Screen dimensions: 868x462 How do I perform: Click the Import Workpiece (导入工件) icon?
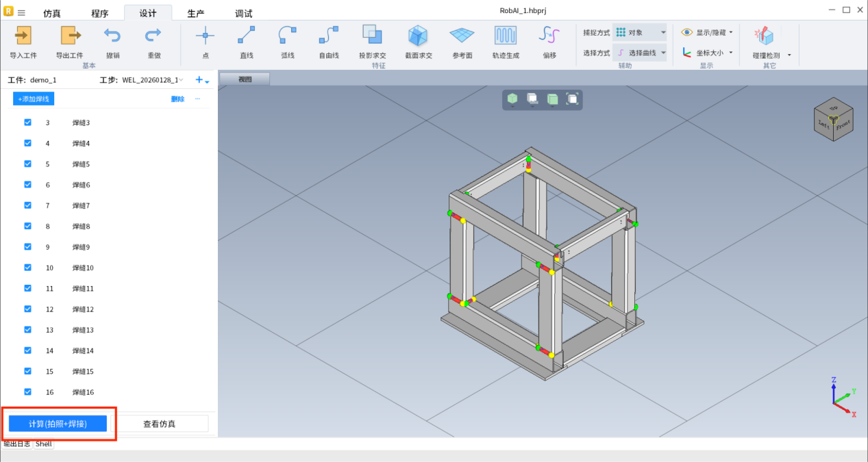point(23,36)
